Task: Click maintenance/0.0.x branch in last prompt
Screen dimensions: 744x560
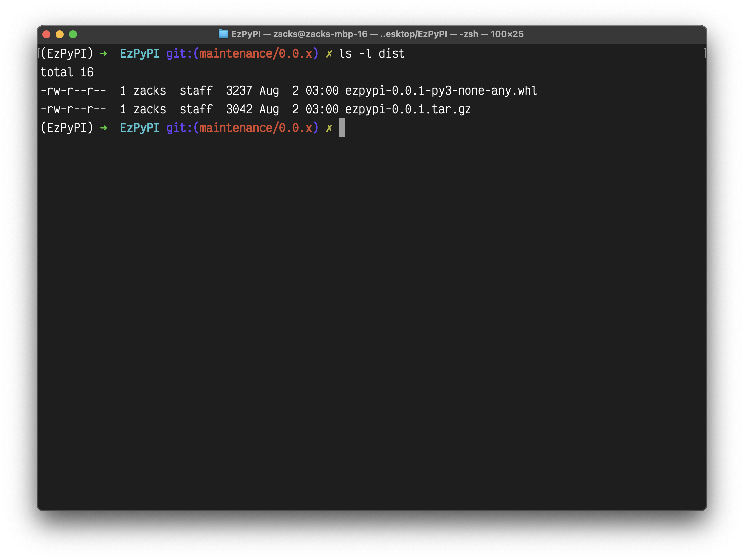Action: 256,128
